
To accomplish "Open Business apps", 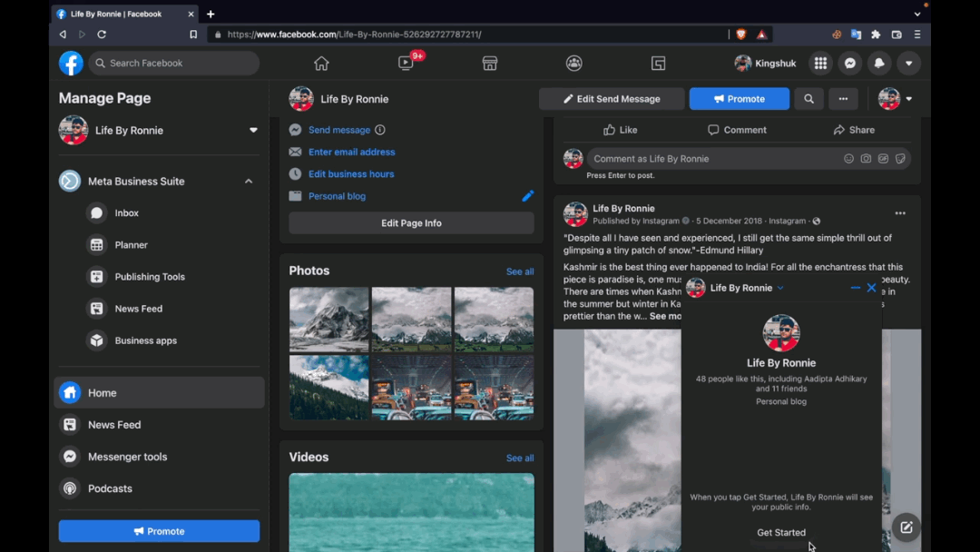I will coord(145,340).
